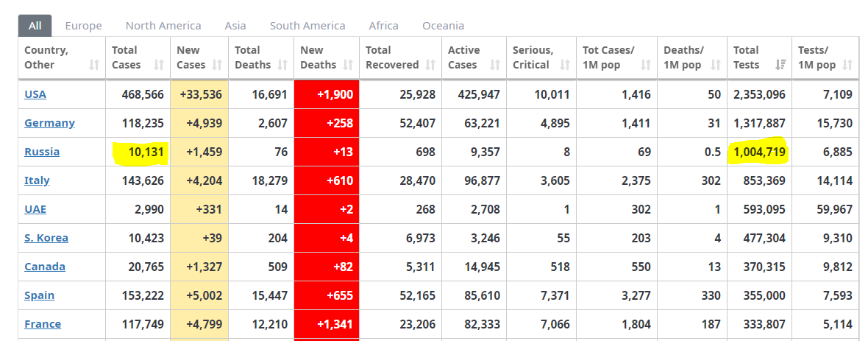The width and height of the screenshot is (868, 341).
Task: Click Germany total recovered 52,407
Action: 417,123
